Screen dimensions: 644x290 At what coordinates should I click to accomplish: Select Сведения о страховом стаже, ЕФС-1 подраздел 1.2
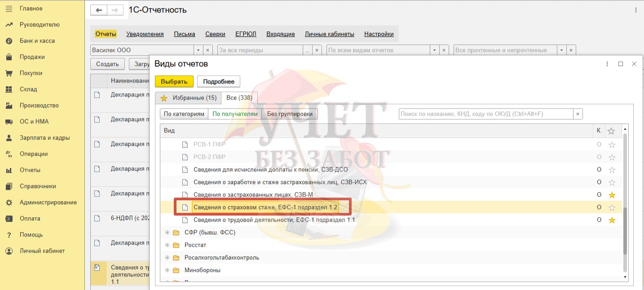[x=265, y=207]
